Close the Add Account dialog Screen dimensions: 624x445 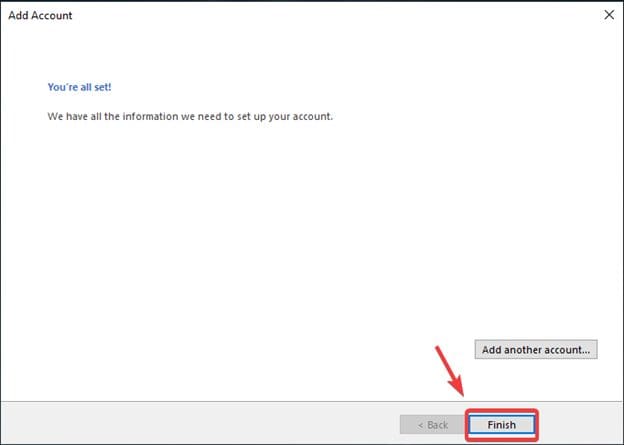(608, 15)
